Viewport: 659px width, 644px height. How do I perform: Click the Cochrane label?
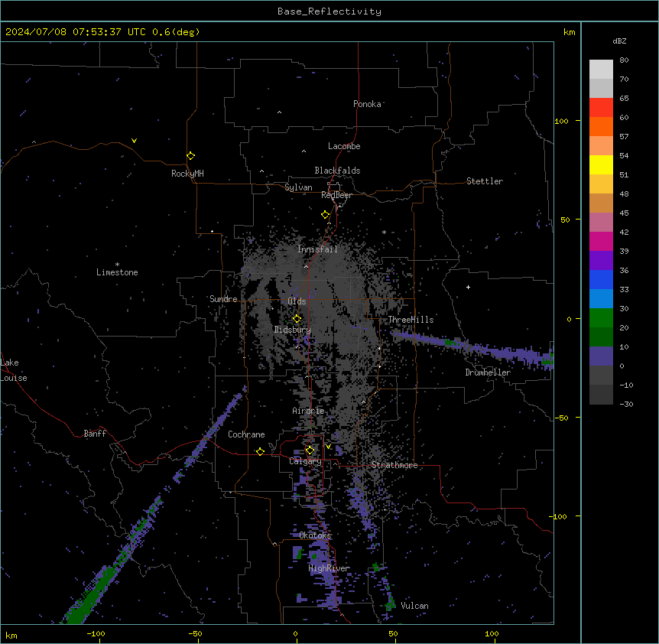(246, 434)
